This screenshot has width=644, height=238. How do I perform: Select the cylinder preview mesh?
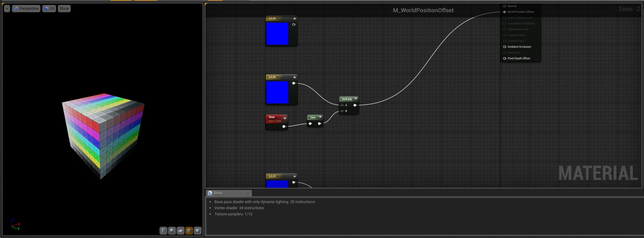pyautogui.click(x=163, y=231)
